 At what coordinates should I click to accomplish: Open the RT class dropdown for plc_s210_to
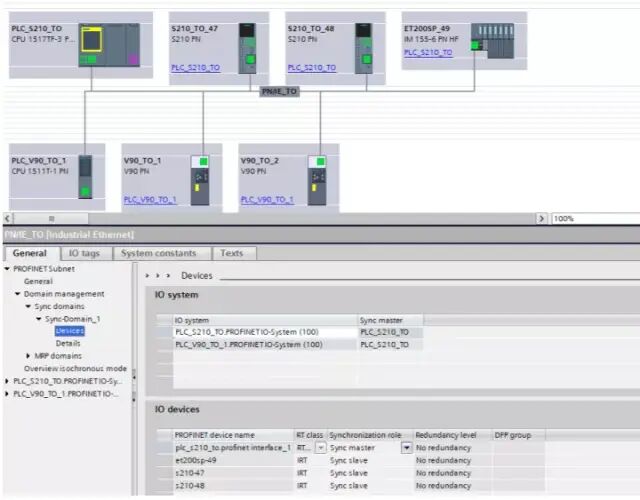(321, 448)
